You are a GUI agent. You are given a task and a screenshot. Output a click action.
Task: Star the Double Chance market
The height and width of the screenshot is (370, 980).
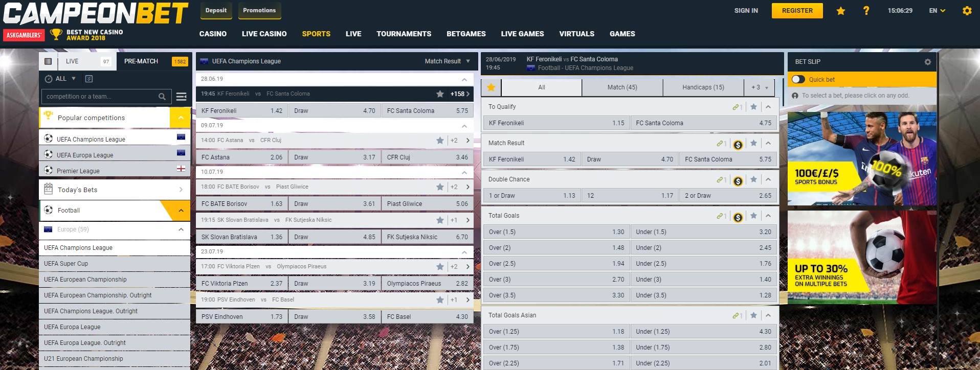tap(753, 179)
